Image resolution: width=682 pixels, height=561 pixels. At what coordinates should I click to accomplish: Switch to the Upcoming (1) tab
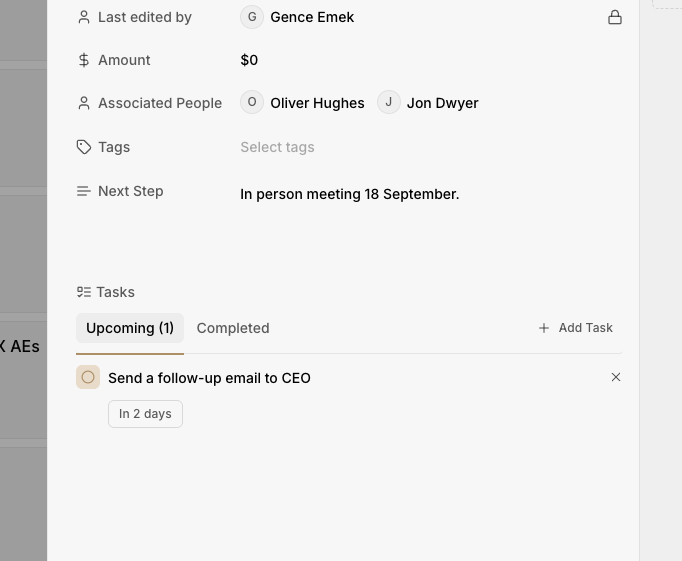pyautogui.click(x=130, y=328)
